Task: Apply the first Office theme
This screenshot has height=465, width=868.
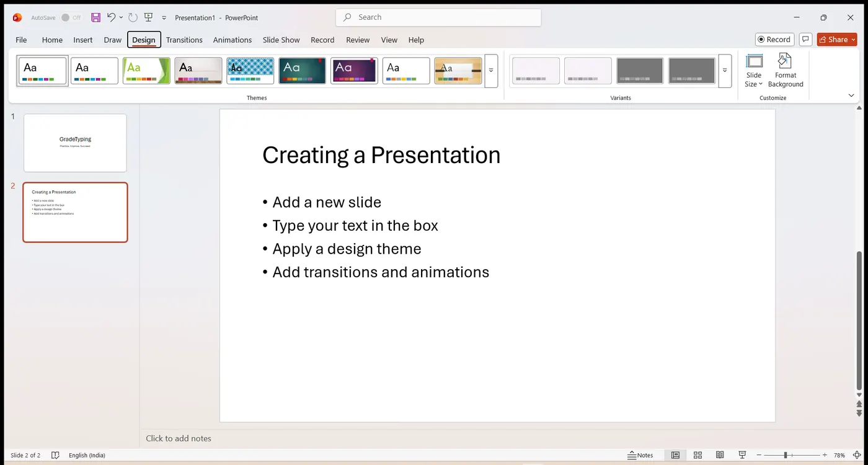Action: 43,71
